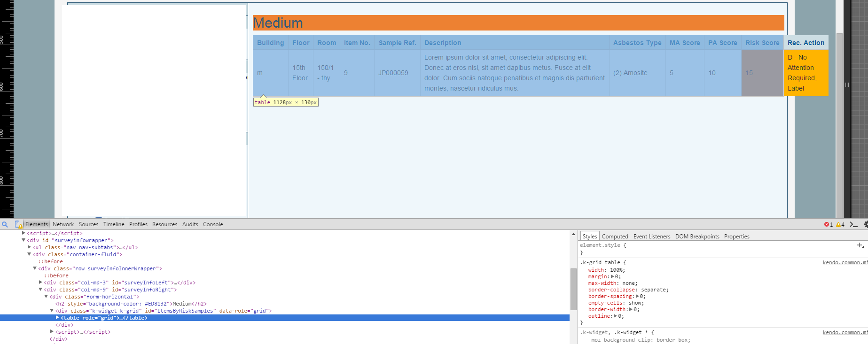Open the DOM Breakpoints sidebar tab

click(697, 237)
